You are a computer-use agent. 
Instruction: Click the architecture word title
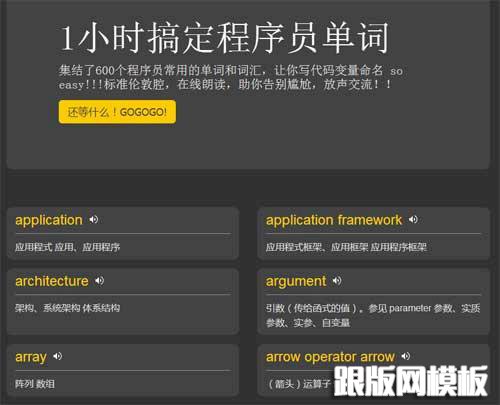[52, 281]
